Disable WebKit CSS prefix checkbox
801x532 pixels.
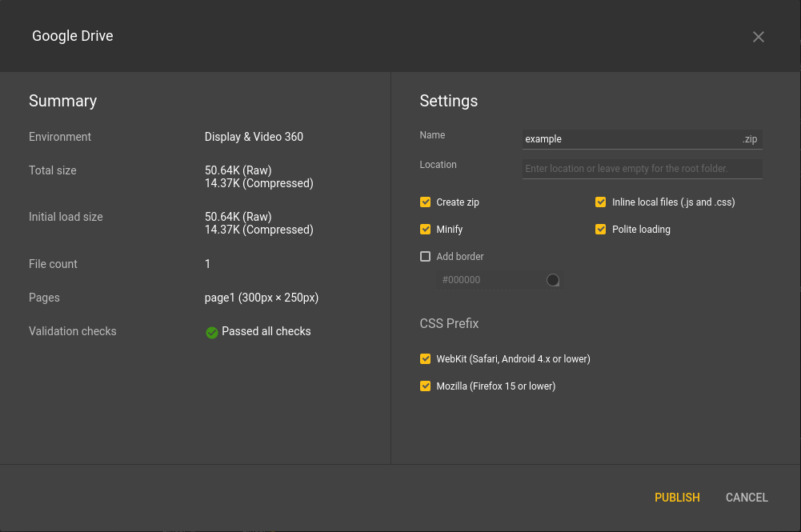coord(426,359)
